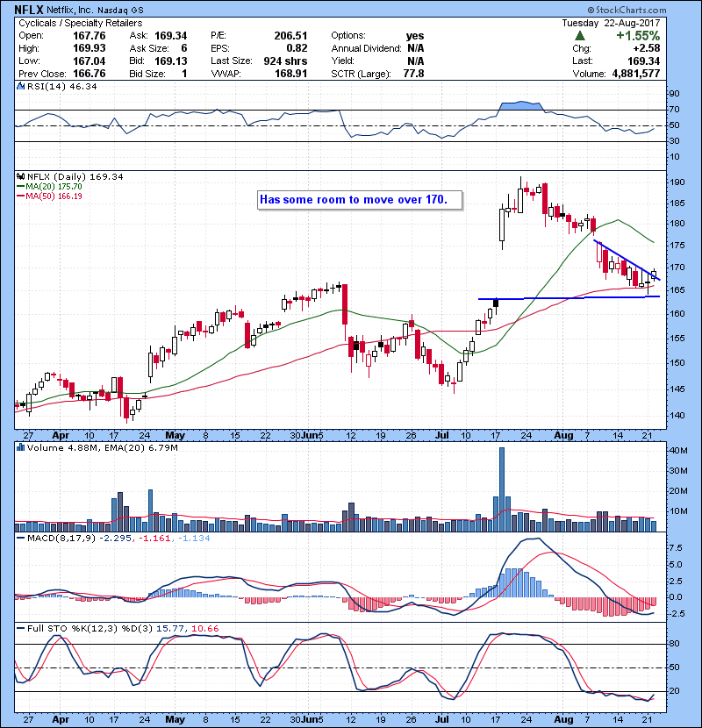Click the bar-chart icon beside the Volume label
The width and height of the screenshot is (702, 728).
point(20,447)
